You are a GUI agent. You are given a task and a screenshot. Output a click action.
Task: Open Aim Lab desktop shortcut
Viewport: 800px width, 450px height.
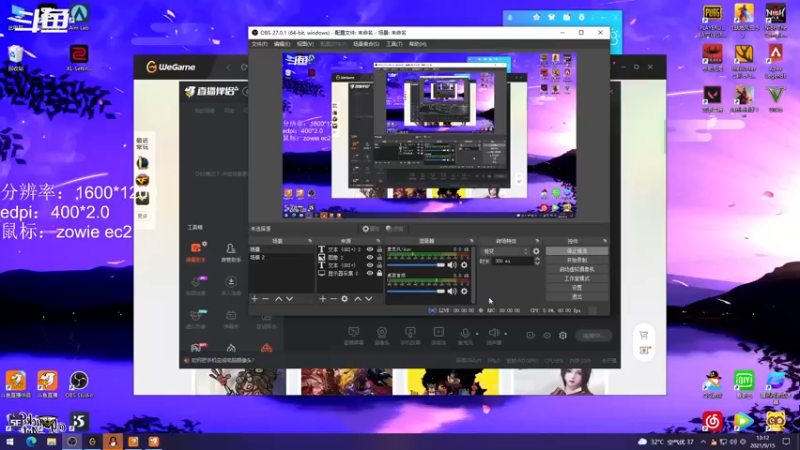[x=79, y=17]
